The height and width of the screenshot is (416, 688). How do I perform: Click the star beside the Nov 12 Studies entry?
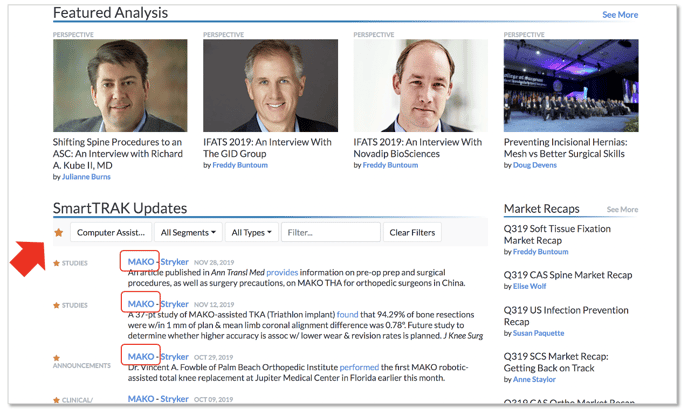click(56, 305)
